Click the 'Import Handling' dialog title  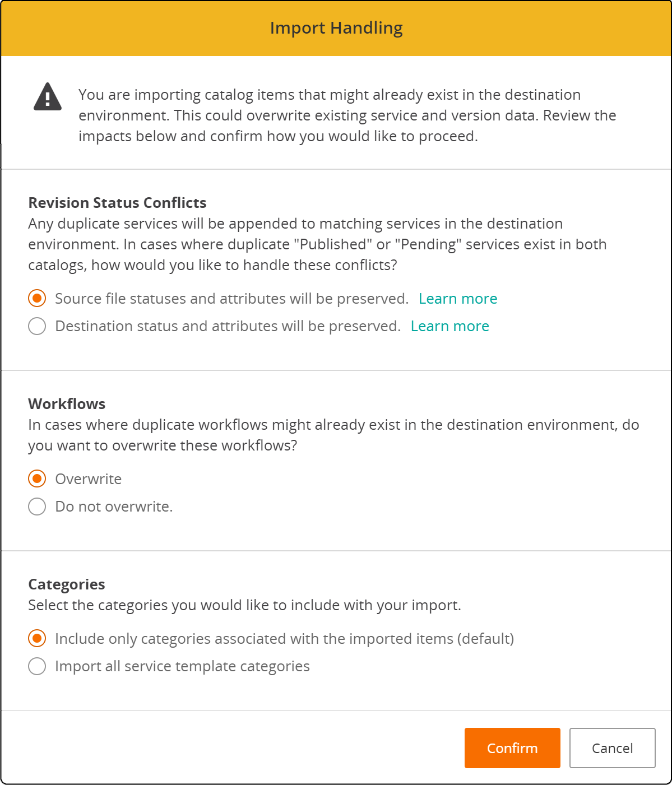coord(336,28)
